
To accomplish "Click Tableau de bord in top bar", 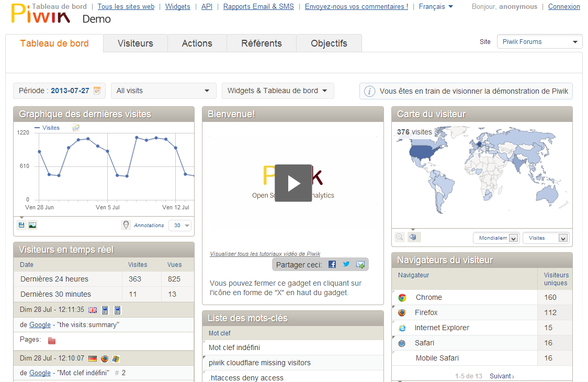I will (x=59, y=6).
